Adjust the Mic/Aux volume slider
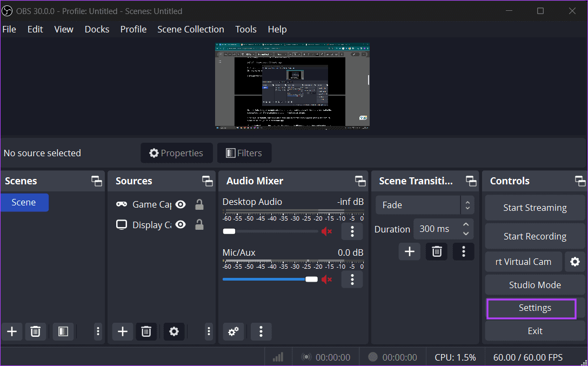588x366 pixels. coord(311,280)
